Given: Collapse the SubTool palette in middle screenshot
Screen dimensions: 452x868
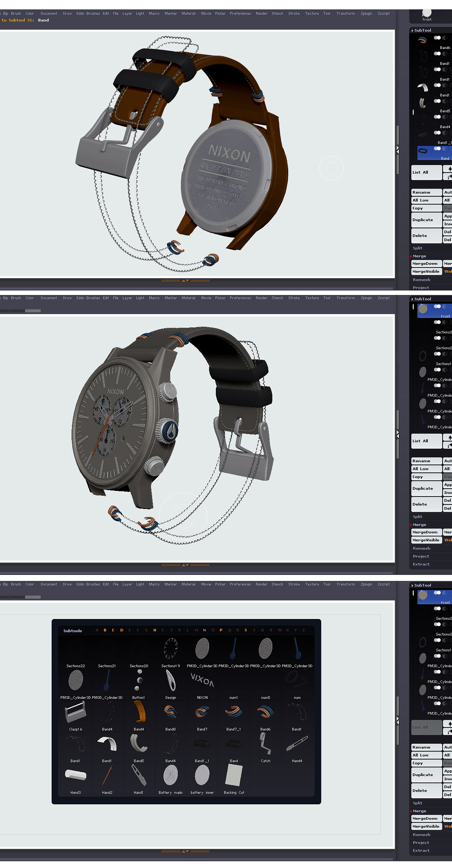Looking at the screenshot, I should pyautogui.click(x=421, y=299).
